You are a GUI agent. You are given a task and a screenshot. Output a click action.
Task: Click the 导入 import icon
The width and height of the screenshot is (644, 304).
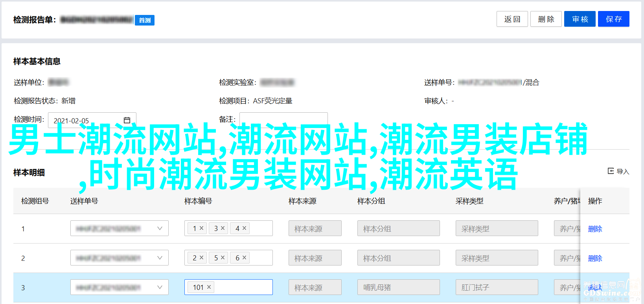point(611,171)
